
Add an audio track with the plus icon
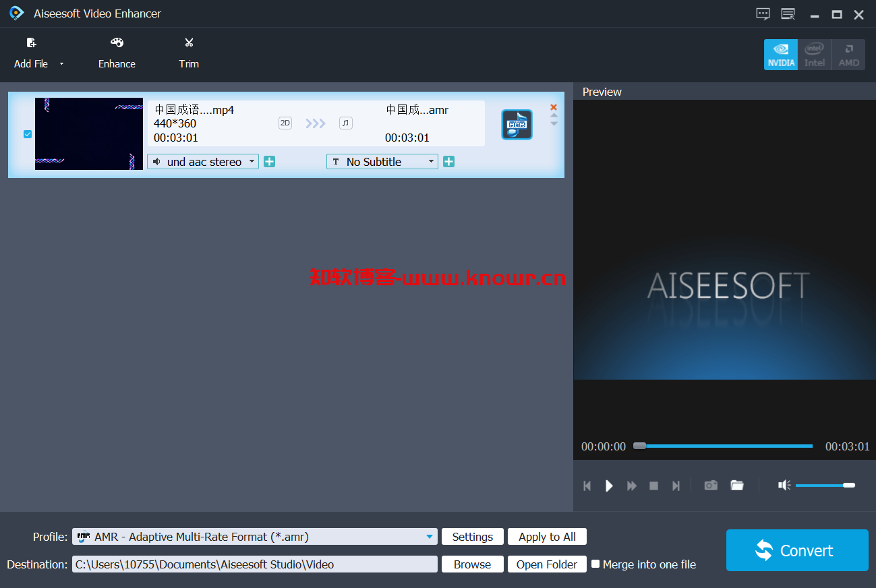pyautogui.click(x=269, y=162)
